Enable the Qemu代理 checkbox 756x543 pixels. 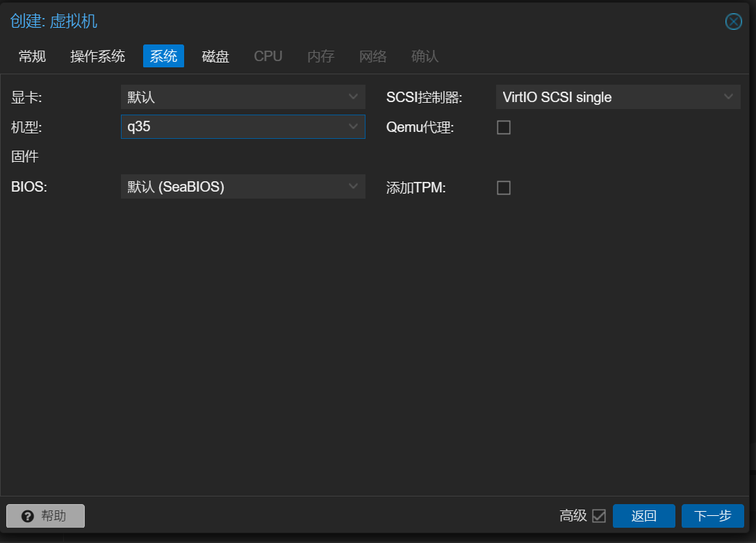tap(504, 128)
